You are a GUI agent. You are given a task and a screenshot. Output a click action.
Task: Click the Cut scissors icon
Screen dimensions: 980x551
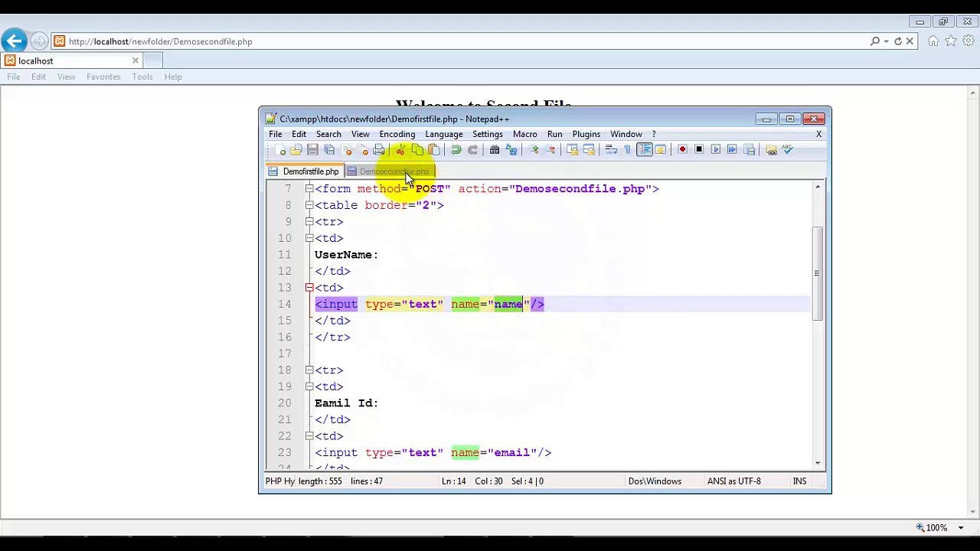pos(401,150)
